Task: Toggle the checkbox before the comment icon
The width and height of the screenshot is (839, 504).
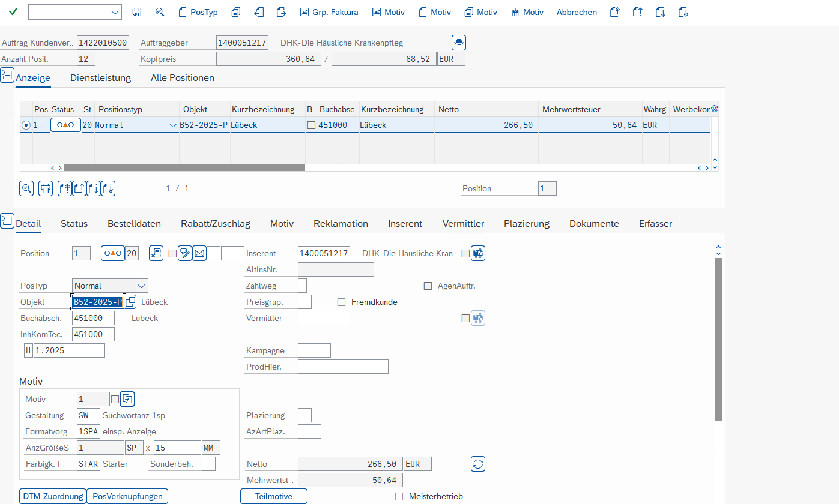Action: click(x=173, y=253)
